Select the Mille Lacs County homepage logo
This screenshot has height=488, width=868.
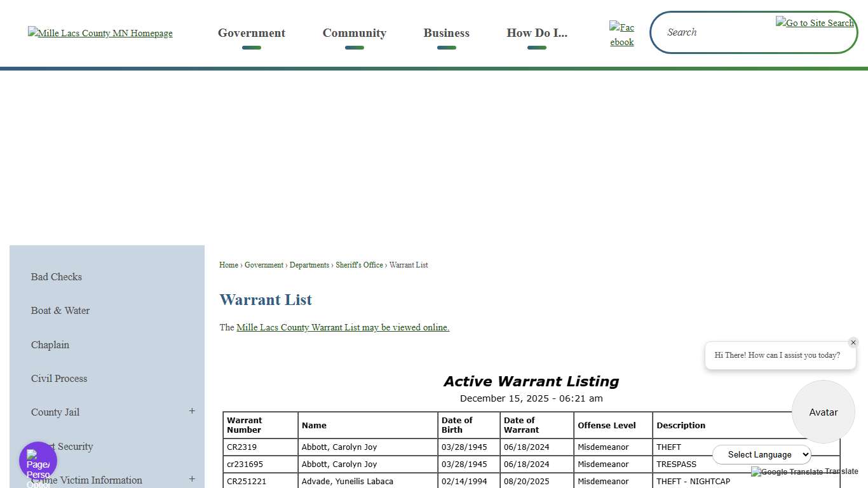pos(100,33)
